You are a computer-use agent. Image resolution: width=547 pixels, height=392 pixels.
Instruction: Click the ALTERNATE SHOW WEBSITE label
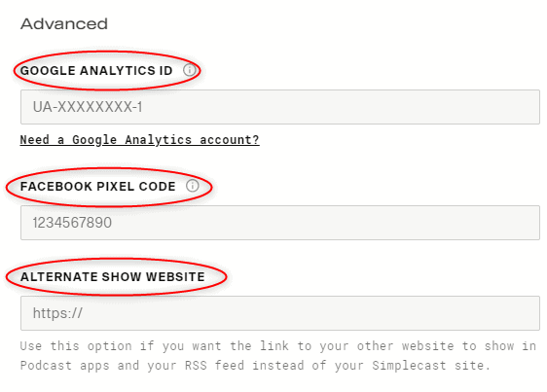pos(112,277)
